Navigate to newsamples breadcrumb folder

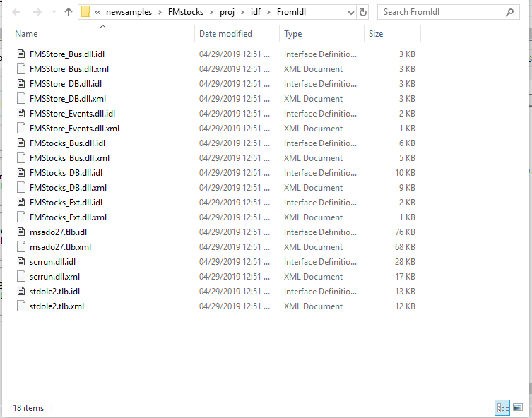[129, 12]
